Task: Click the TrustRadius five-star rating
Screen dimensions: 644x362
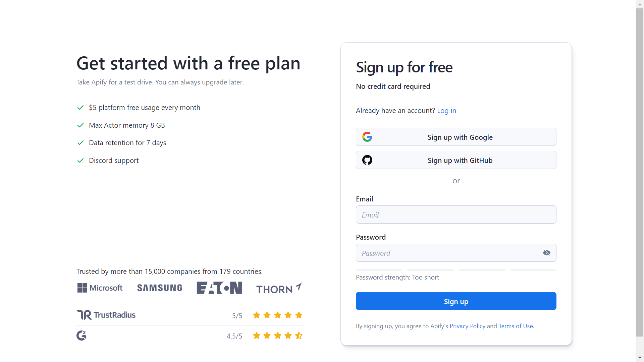Action: click(278, 315)
